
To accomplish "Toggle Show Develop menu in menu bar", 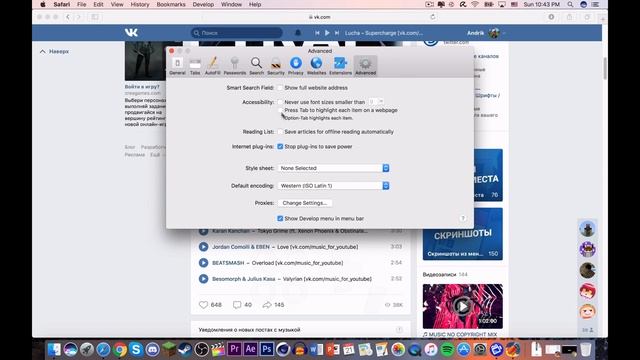I will [x=280, y=219].
